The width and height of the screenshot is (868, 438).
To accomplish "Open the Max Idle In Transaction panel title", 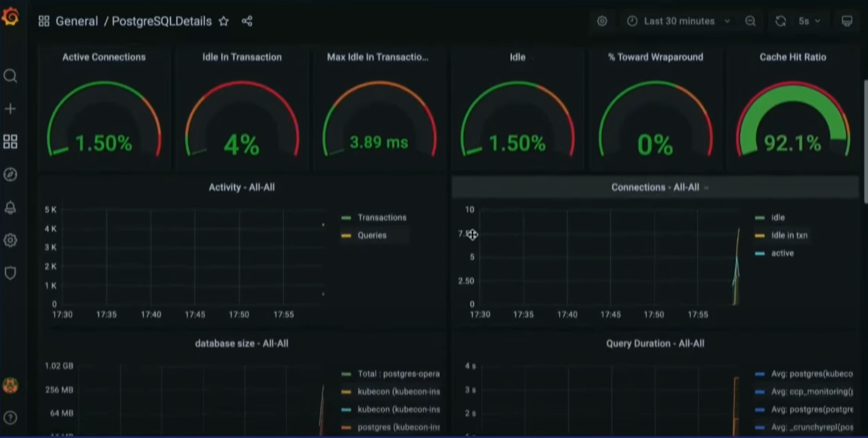I will point(377,57).
